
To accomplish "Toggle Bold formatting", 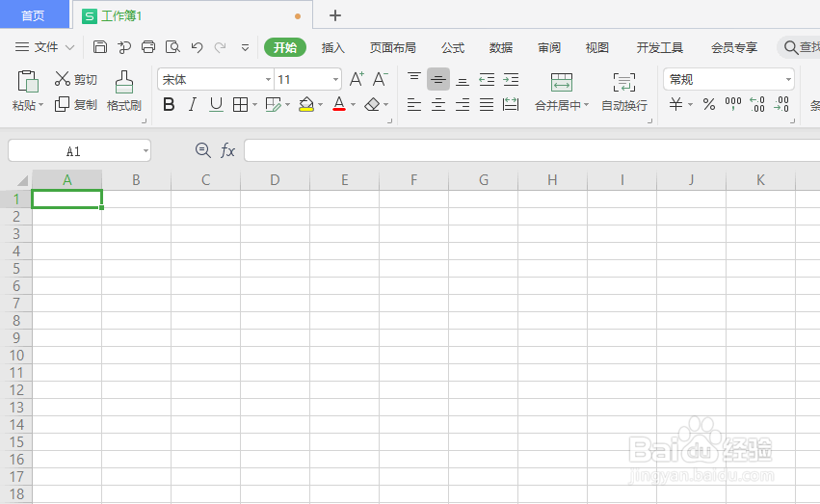I will [x=169, y=105].
